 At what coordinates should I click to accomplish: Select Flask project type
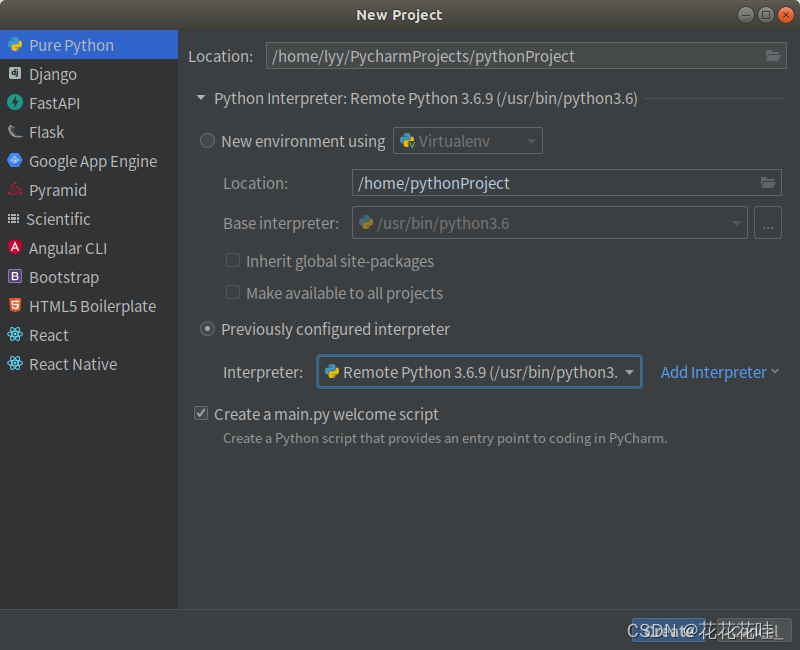point(89,132)
